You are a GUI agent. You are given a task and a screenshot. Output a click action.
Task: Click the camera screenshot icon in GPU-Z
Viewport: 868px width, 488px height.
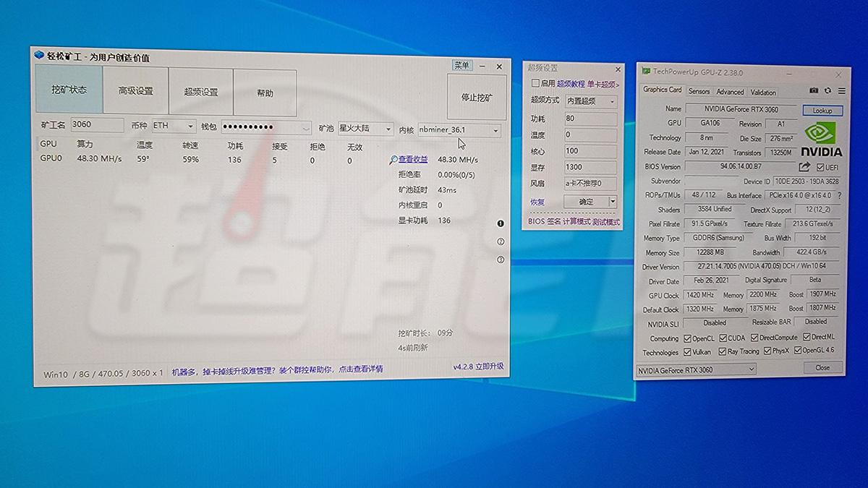[x=814, y=90]
